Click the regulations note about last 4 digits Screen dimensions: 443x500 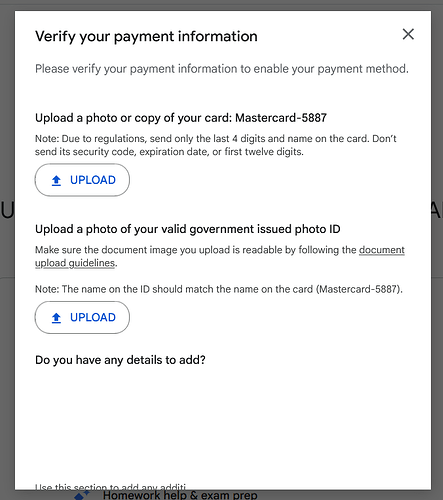tap(216, 145)
